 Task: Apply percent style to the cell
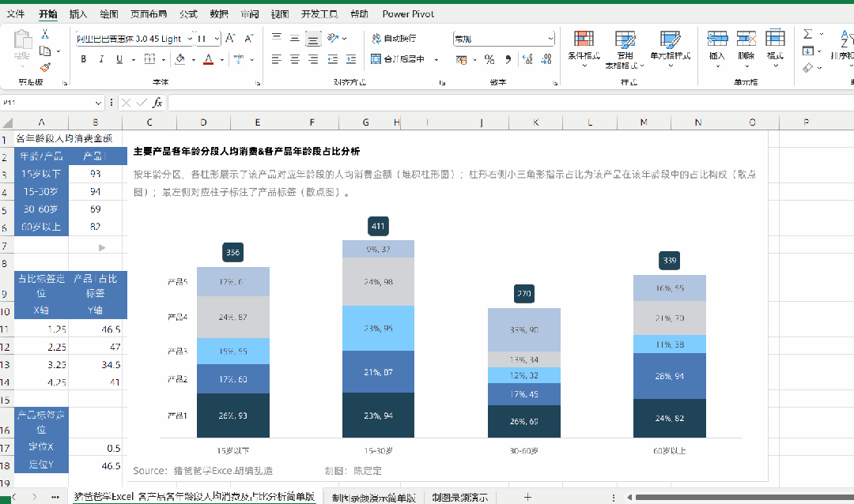(489, 59)
